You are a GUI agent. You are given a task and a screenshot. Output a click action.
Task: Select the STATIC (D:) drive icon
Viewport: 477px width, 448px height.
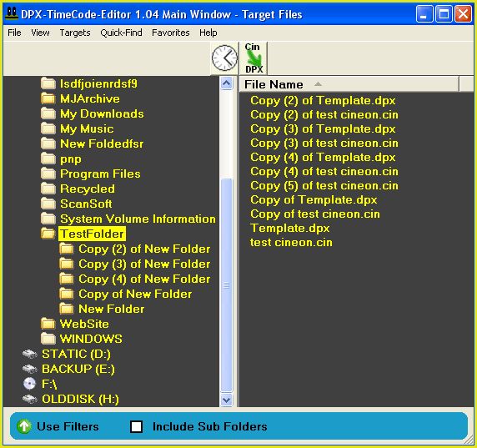click(x=30, y=354)
